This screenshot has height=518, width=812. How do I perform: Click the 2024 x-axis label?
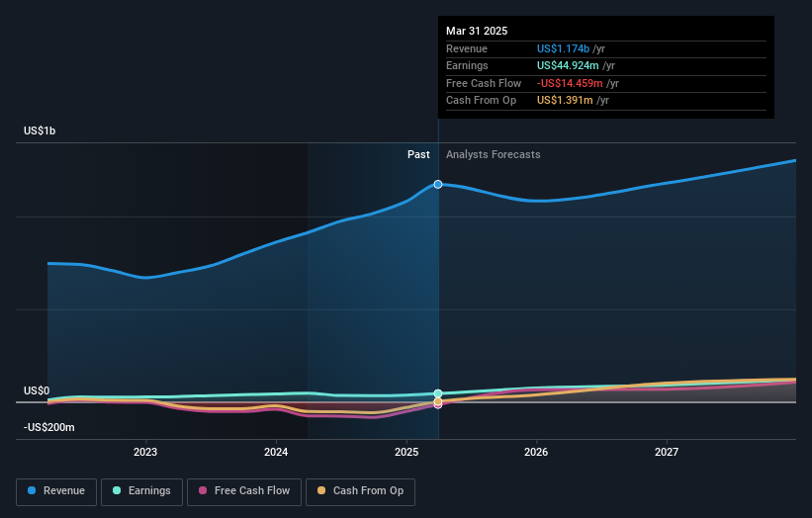[276, 453]
